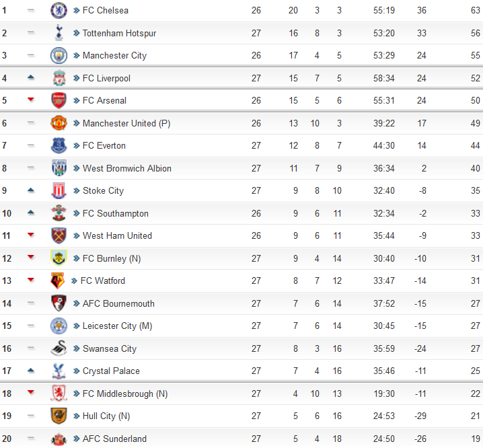Click the FC Liverpool club crest
Viewport: 483px width, 448px height.
[x=59, y=78]
